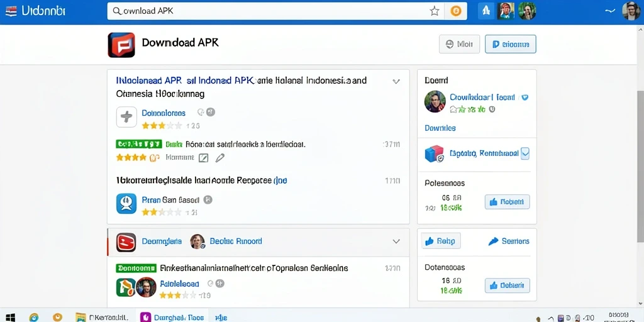Click the blue verified badge in sidebar
This screenshot has width=644, height=322.
click(525, 97)
